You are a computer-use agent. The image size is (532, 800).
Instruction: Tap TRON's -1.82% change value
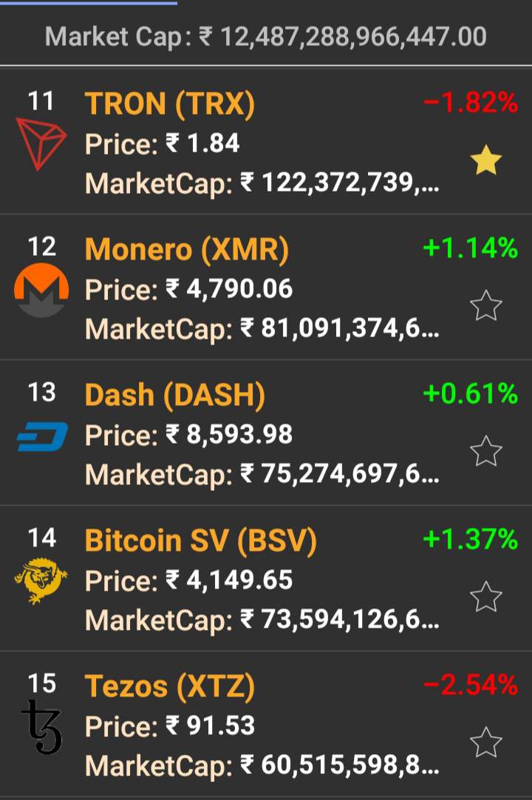tap(471, 103)
